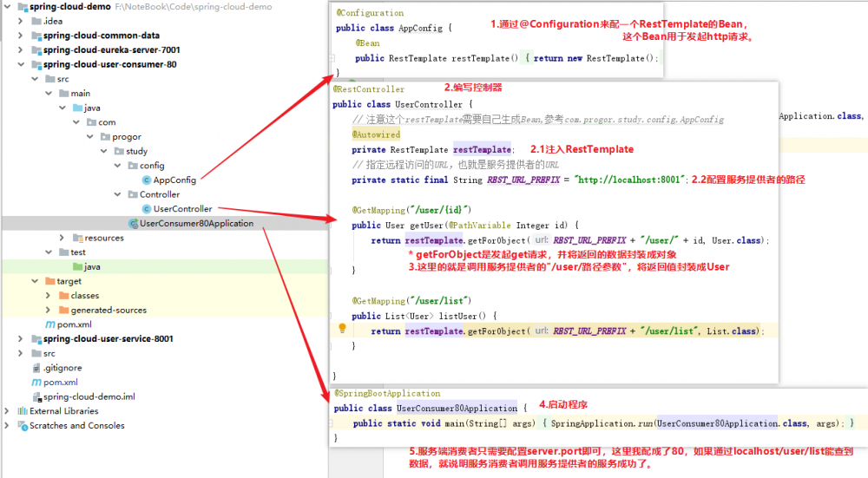
Task: Click the com package folder icon
Action: [92, 121]
